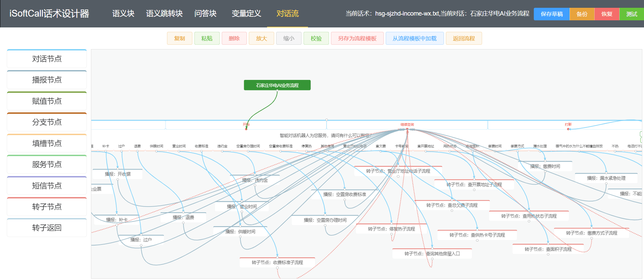
Task: Switch to the 问答块 tab
Action: coord(205,14)
